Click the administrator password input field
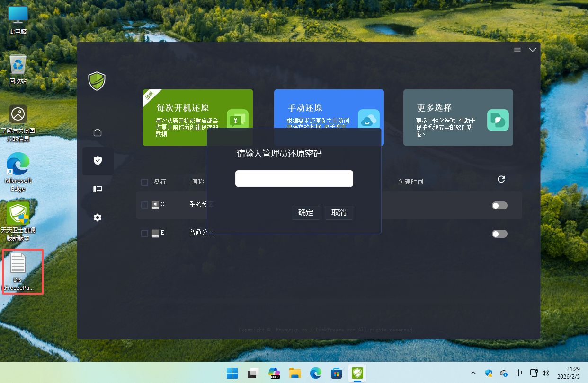This screenshot has width=588, height=383. pyautogui.click(x=294, y=179)
